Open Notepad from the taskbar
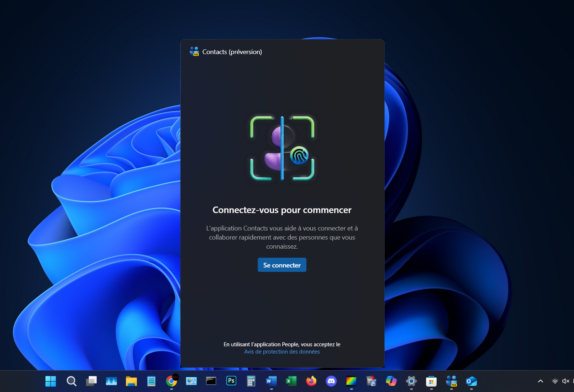Image resolution: width=574 pixels, height=392 pixels. 151,381
